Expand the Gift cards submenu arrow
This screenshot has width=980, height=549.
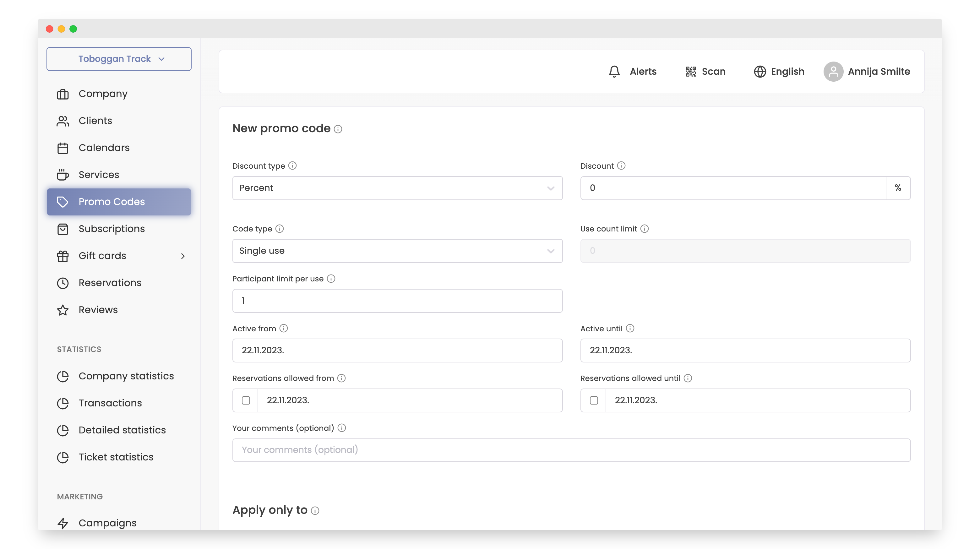click(x=183, y=256)
